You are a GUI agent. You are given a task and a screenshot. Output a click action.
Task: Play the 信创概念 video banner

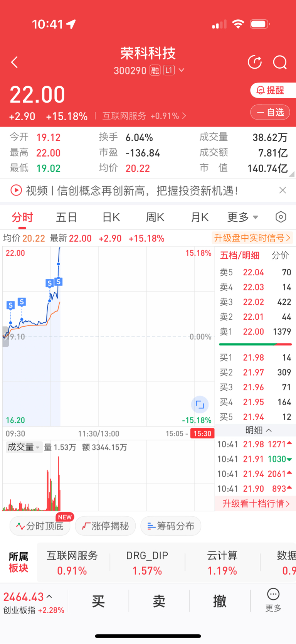(124, 191)
